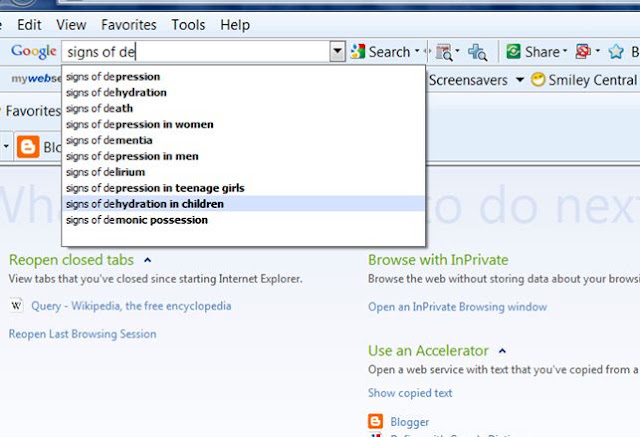Viewport: 640px width, 437px height.
Task: Click the orange Blogger tab icon
Action: coord(28,146)
